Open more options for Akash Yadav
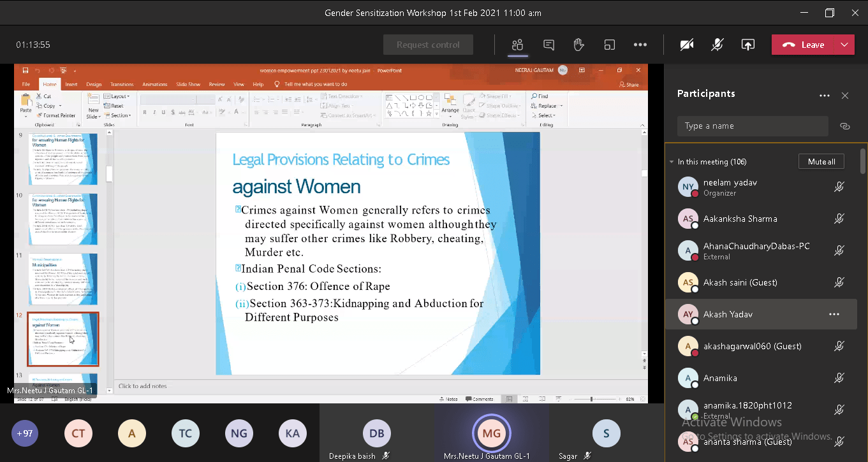Viewport: 868px width, 462px height. (834, 314)
